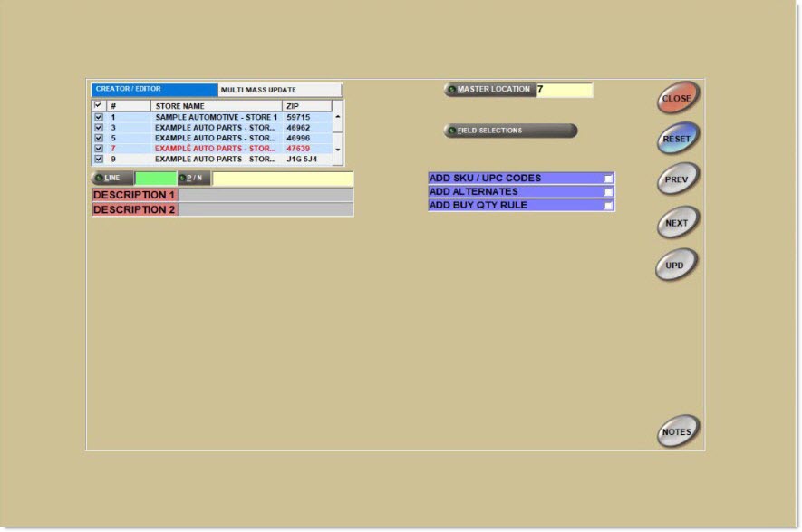Image resolution: width=802 pixels, height=532 pixels.
Task: Switch to the MULTI MASS UPDATE tab
Action: (279, 90)
